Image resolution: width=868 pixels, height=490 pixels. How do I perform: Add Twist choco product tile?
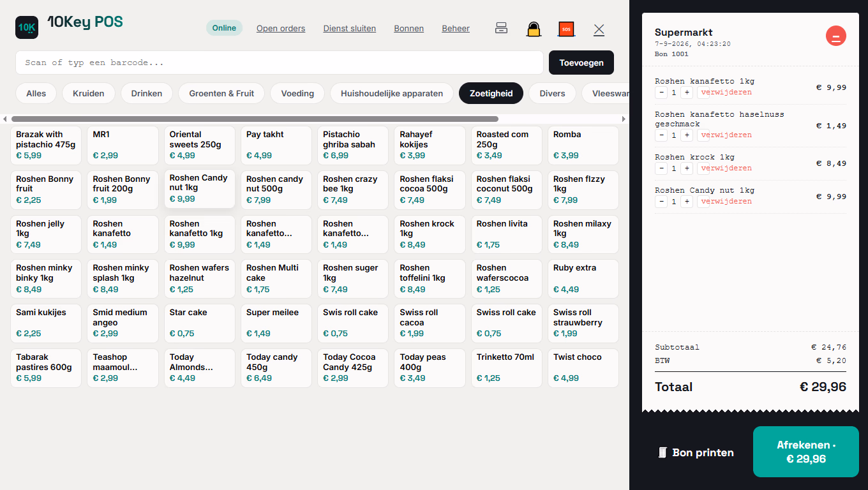(583, 368)
